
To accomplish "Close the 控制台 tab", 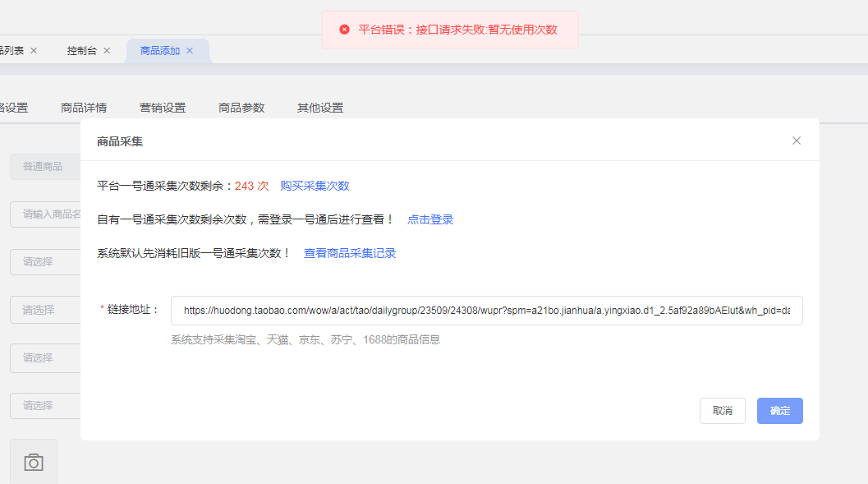I will (107, 51).
